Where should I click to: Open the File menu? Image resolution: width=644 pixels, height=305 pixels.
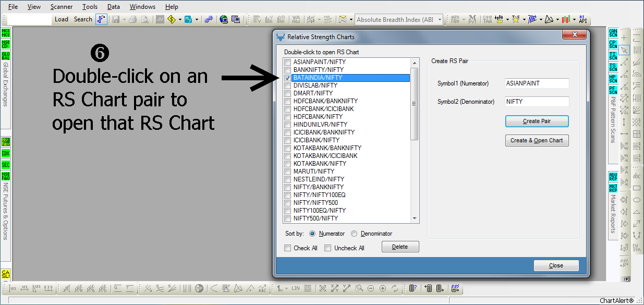(13, 7)
